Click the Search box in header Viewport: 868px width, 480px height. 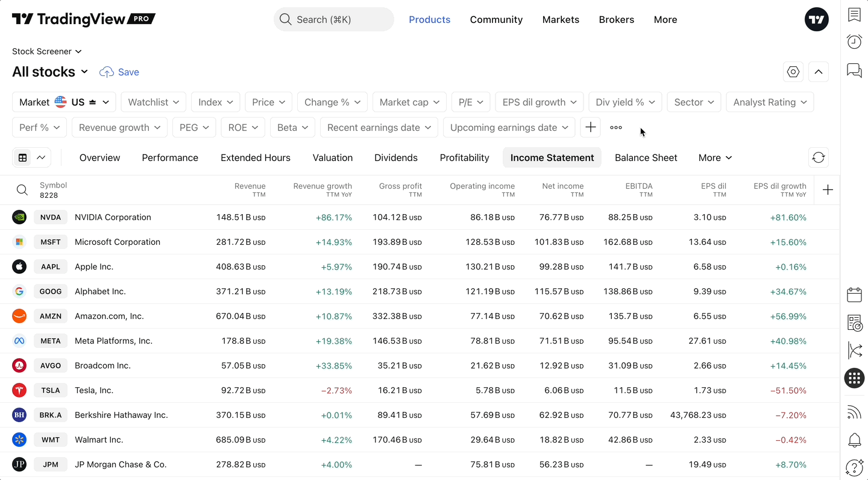click(334, 19)
